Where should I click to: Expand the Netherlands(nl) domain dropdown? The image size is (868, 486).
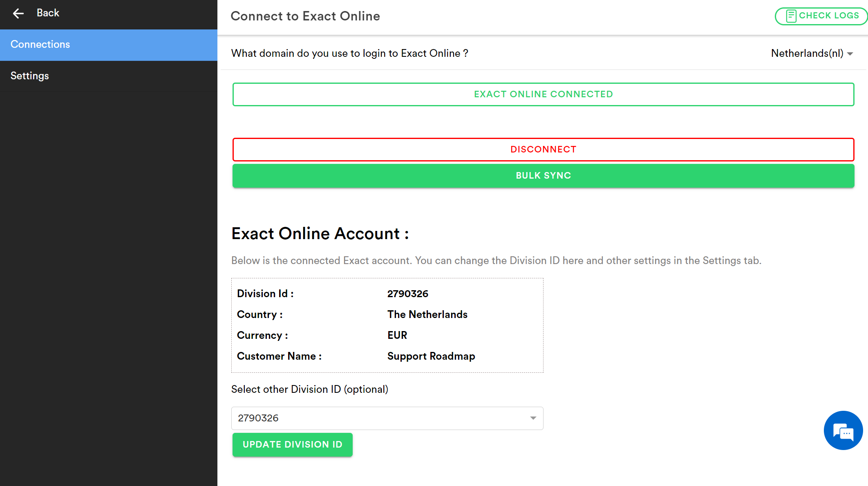(x=812, y=54)
